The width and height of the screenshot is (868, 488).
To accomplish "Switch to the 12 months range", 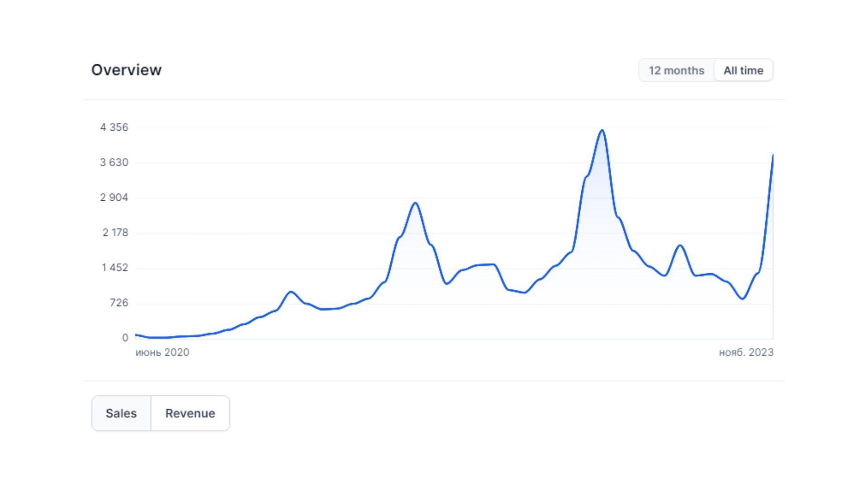I will coord(676,71).
